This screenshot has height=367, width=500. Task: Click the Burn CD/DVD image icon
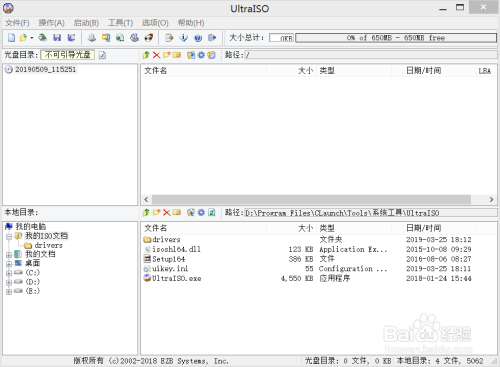(x=149, y=38)
